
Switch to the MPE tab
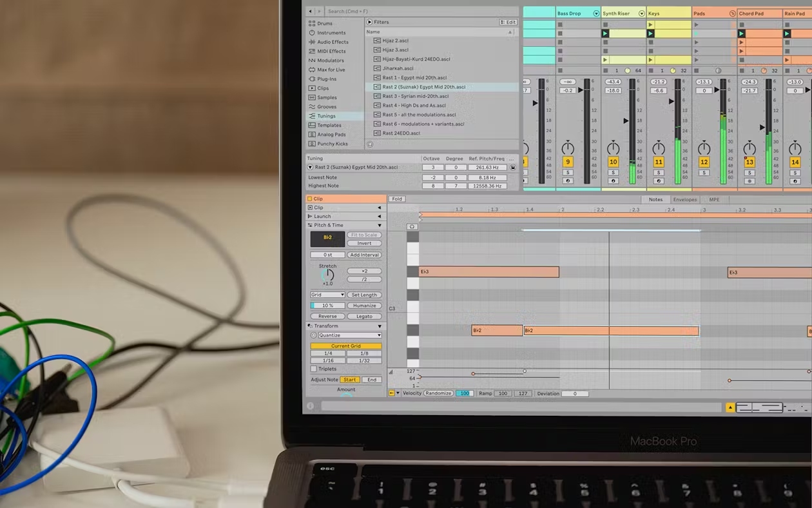714,199
